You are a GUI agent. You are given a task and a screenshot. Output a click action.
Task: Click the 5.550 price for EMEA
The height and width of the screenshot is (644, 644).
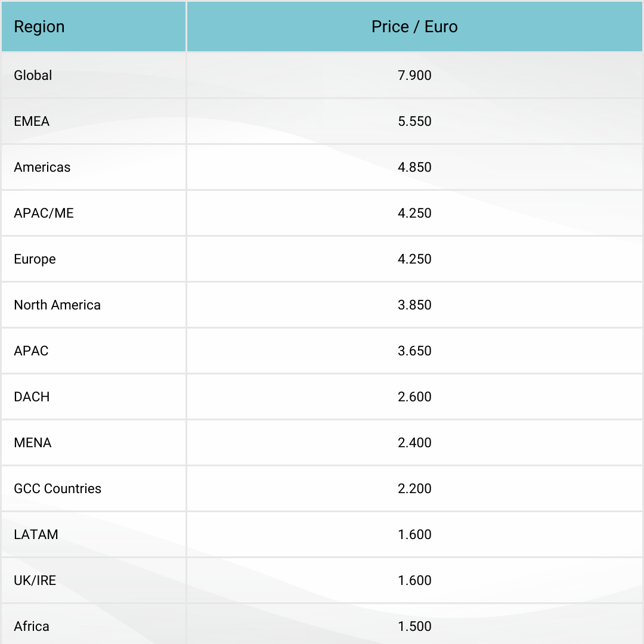414,122
